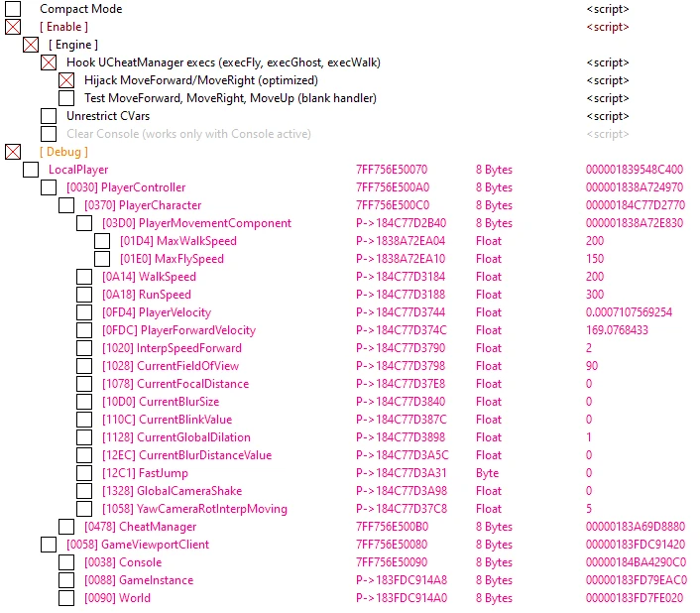Uncheck the [ Debug ] group checkbox
The image size is (700, 613).
click(13, 152)
